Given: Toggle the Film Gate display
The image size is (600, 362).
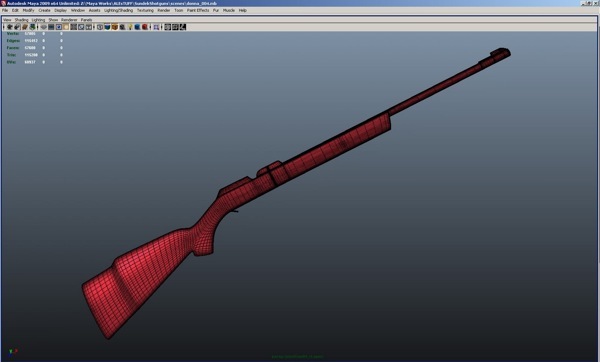Looking at the screenshot, I should point(51,27).
